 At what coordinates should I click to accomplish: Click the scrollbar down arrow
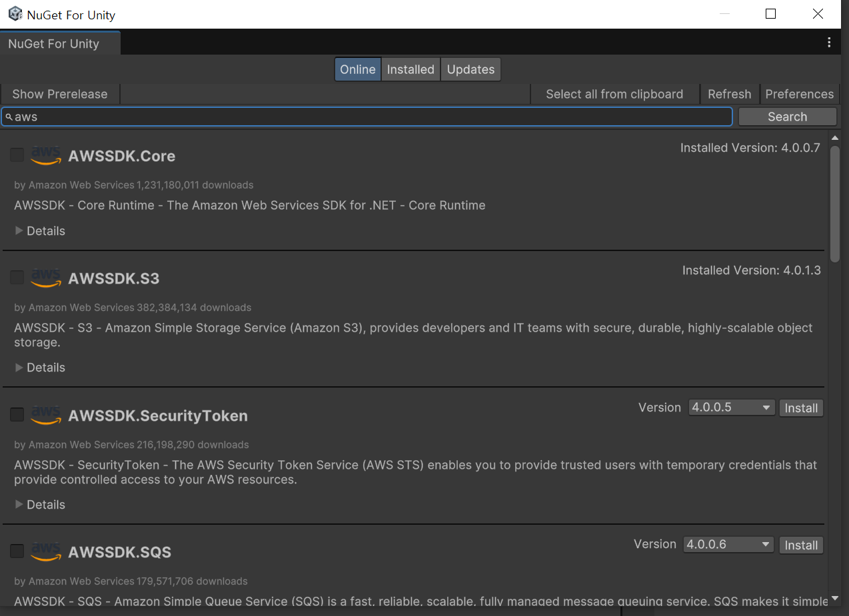pos(835,599)
